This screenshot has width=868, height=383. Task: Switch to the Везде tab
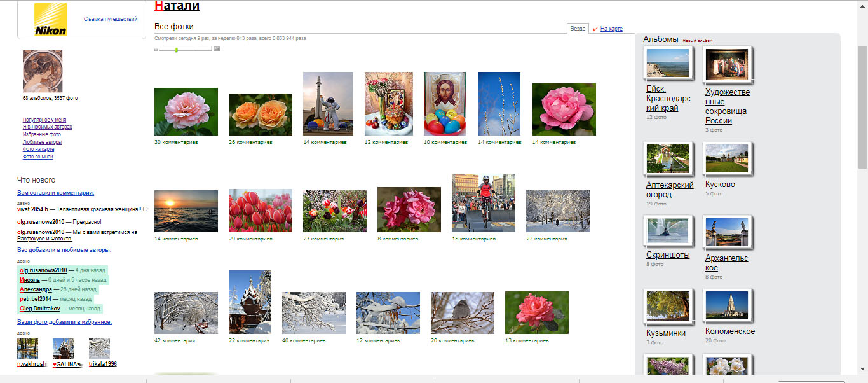click(578, 29)
